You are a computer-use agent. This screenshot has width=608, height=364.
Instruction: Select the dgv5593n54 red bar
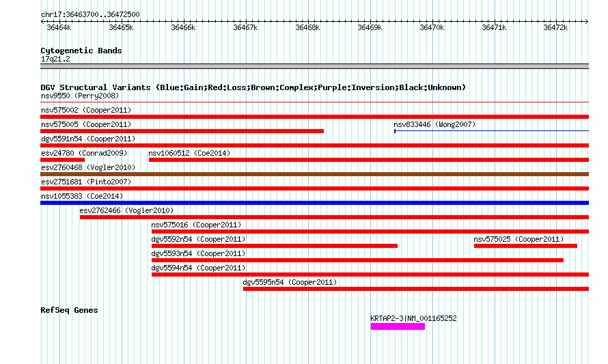pos(357,260)
